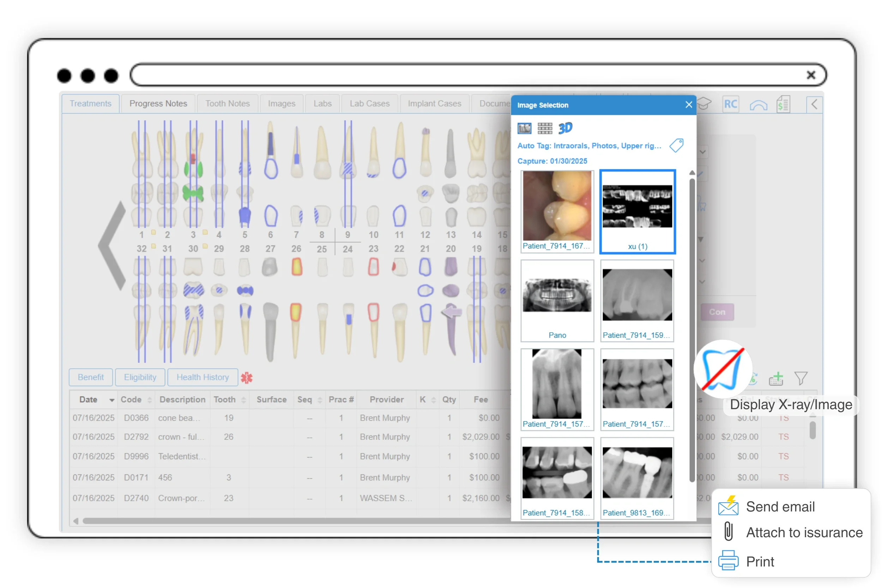
Task: Click the RC toolbar icon
Action: click(731, 104)
